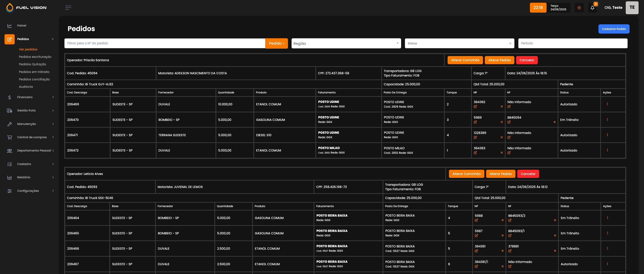
Task: Remove NF BB45093/2 with the X icon
Action: coord(555,220)
